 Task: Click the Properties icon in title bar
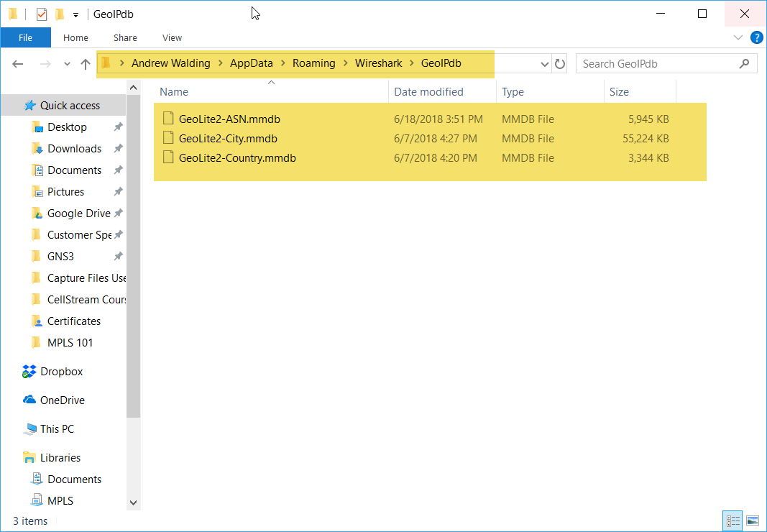[42, 14]
